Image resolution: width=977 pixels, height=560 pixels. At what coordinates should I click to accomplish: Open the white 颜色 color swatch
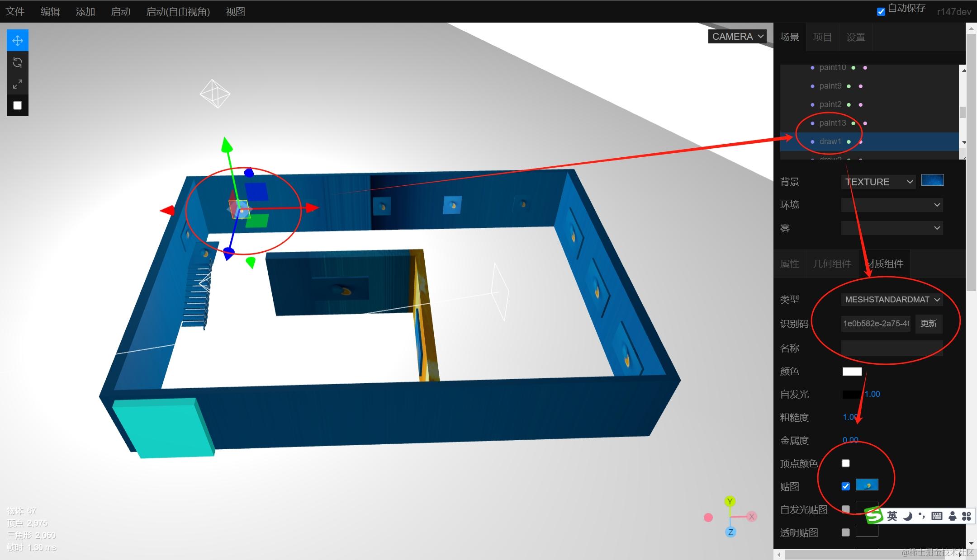coord(852,372)
